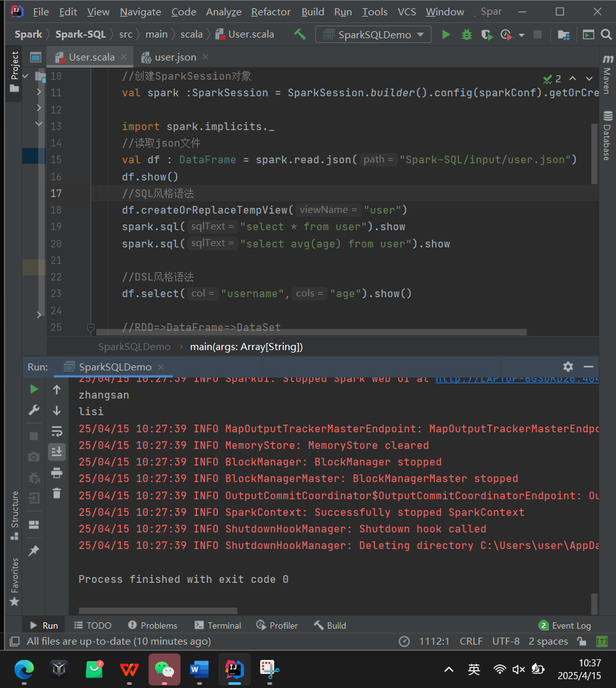This screenshot has height=688, width=616.
Task: Close the user.json tab
Action: click(205, 57)
